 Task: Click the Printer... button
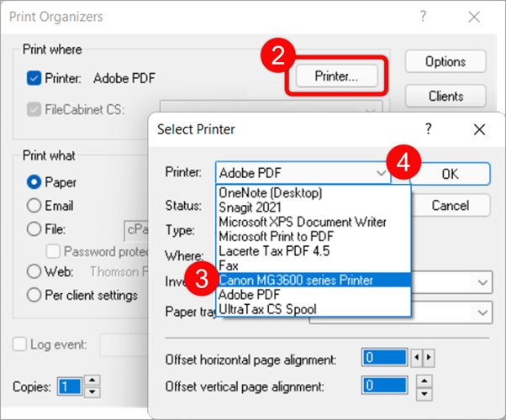tap(336, 76)
